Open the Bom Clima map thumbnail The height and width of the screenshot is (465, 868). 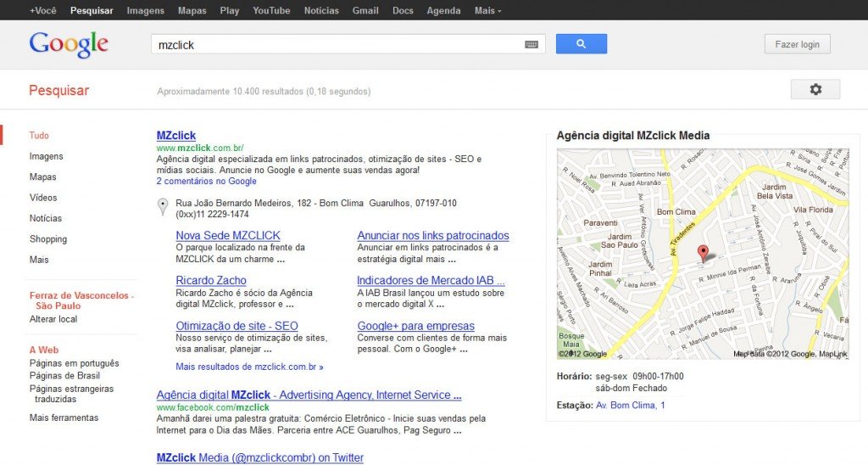pos(702,255)
